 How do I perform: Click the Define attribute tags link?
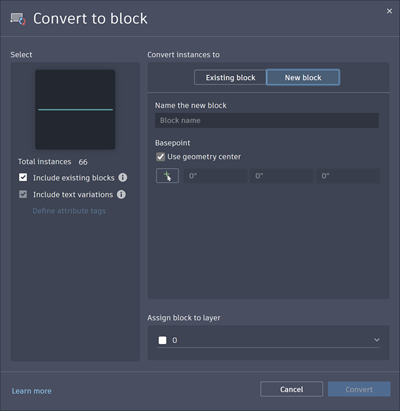69,211
